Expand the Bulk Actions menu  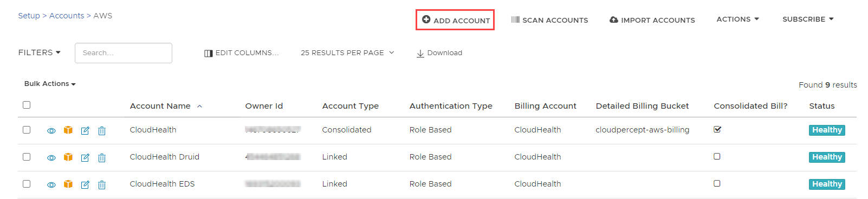click(x=50, y=84)
